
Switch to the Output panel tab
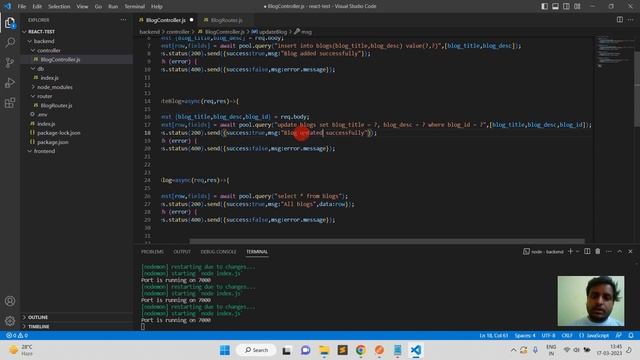coord(182,251)
